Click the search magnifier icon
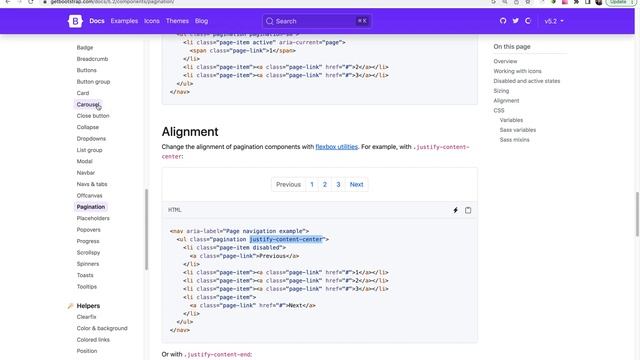640x360 pixels. coord(269,21)
